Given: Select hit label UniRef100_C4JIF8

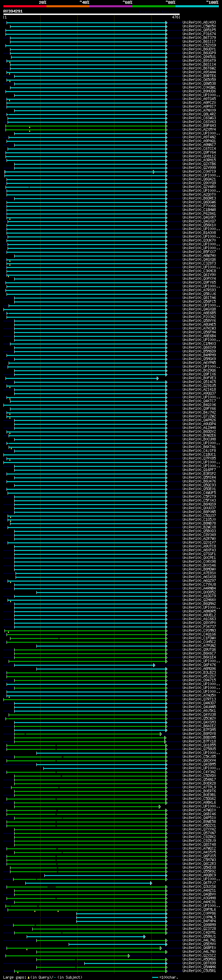Looking at the screenshot, I should [x=199, y=451].
